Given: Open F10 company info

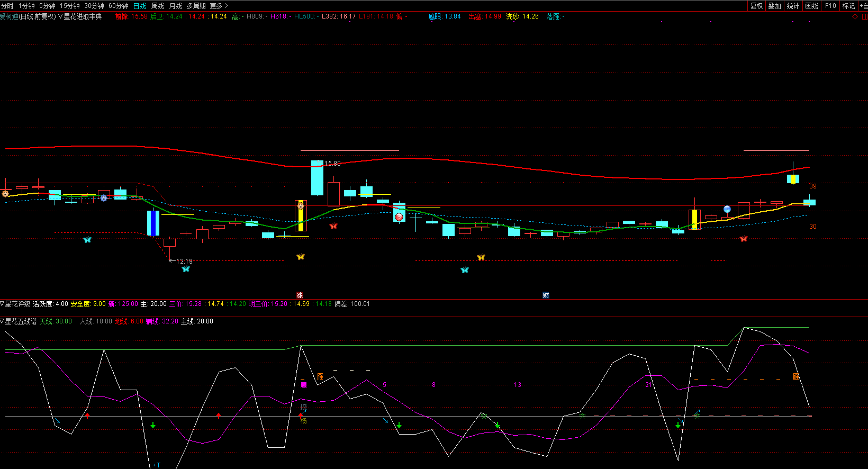Looking at the screenshot, I should (x=830, y=6).
